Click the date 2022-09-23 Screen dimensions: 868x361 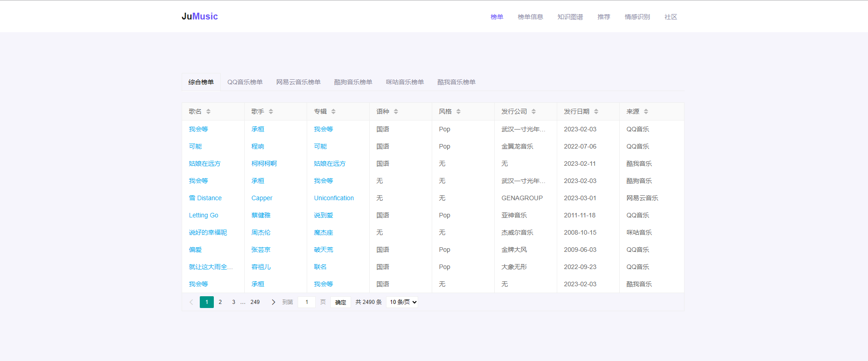click(580, 267)
